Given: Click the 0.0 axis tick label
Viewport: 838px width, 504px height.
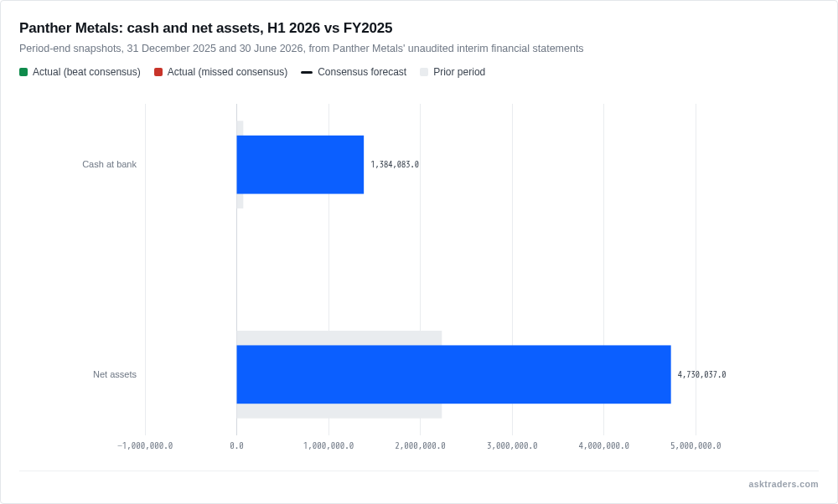Looking at the screenshot, I should click(237, 445).
